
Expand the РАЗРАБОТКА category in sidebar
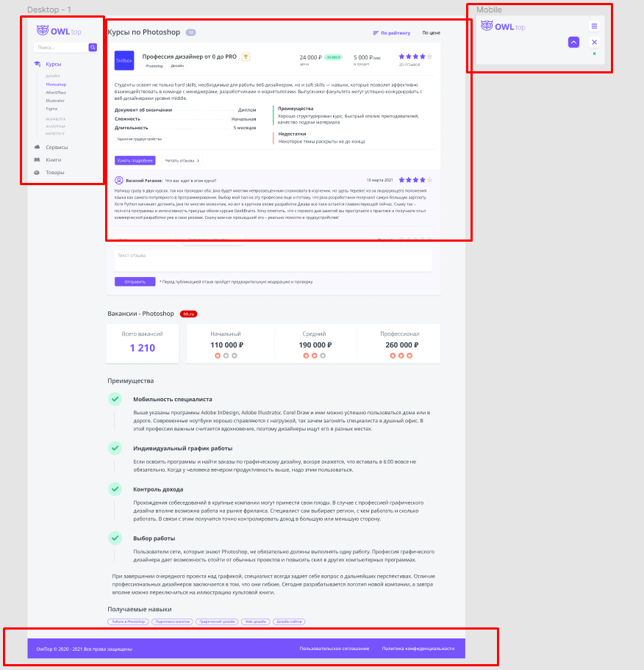56,119
